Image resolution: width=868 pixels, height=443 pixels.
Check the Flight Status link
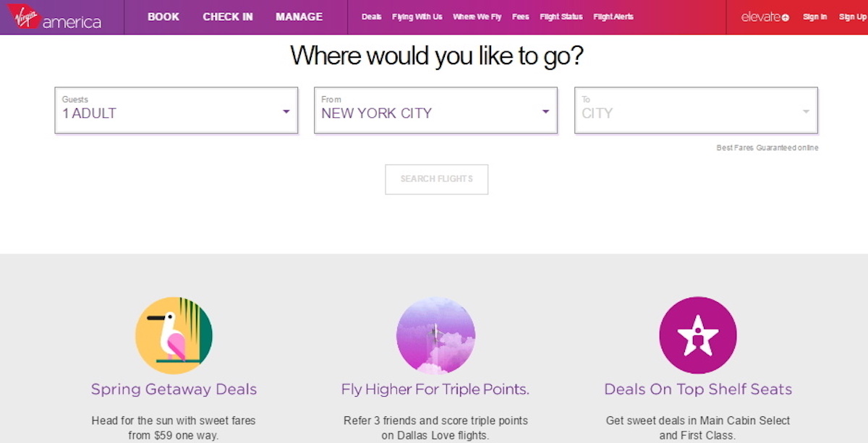click(561, 17)
